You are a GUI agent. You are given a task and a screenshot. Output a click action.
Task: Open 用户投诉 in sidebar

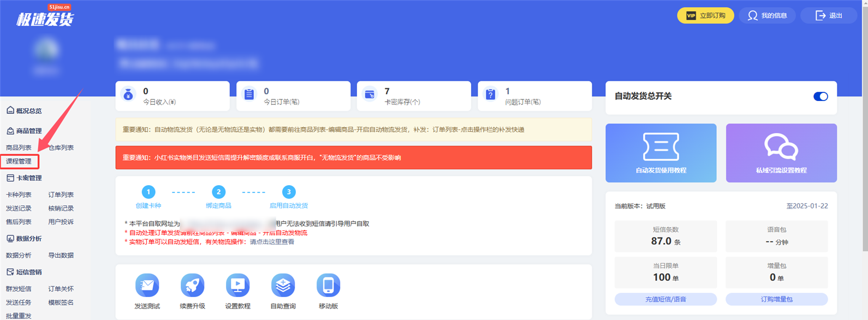(61, 222)
